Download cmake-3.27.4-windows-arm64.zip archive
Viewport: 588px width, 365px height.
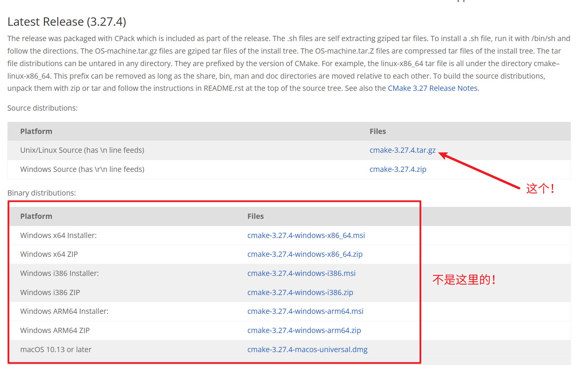[304, 331]
